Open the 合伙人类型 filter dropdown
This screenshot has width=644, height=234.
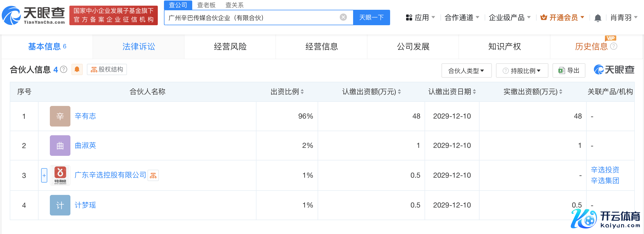coord(466,71)
